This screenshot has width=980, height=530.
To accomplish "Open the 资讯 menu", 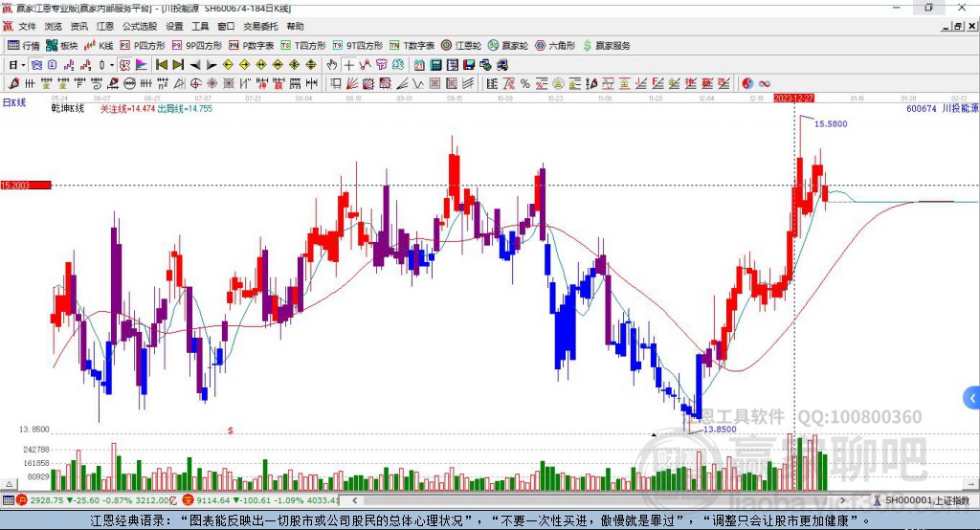I will (x=78, y=26).
